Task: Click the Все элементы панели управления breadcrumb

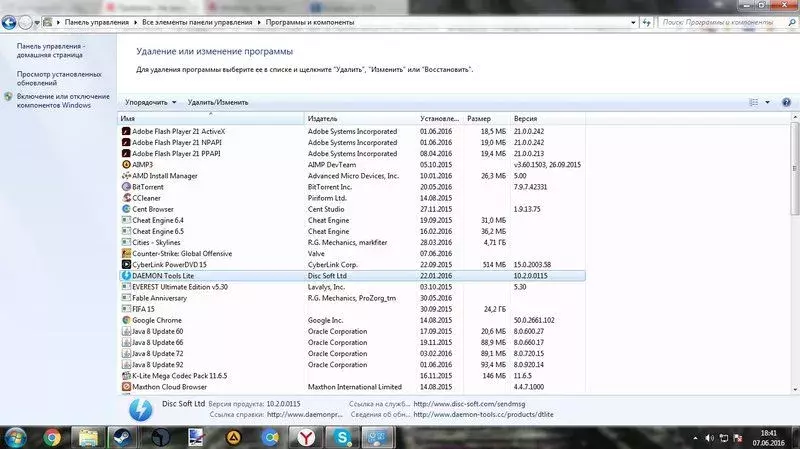Action: click(197, 22)
